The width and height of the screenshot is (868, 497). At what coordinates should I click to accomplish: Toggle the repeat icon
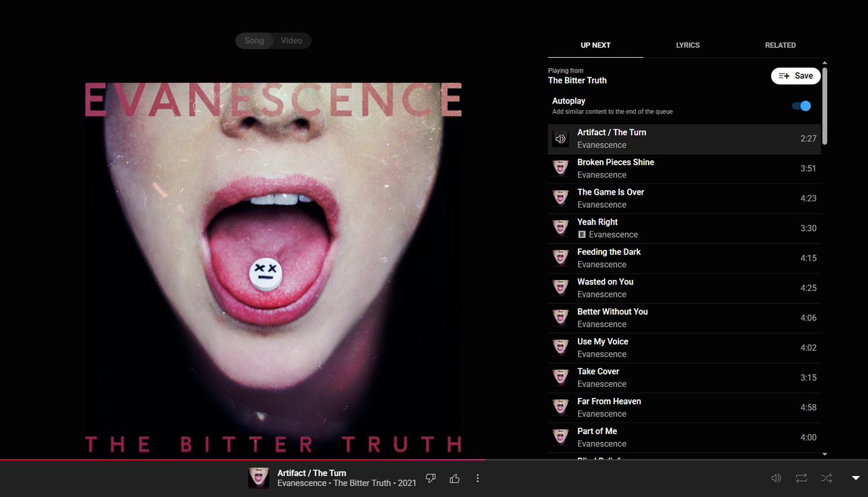click(x=801, y=478)
